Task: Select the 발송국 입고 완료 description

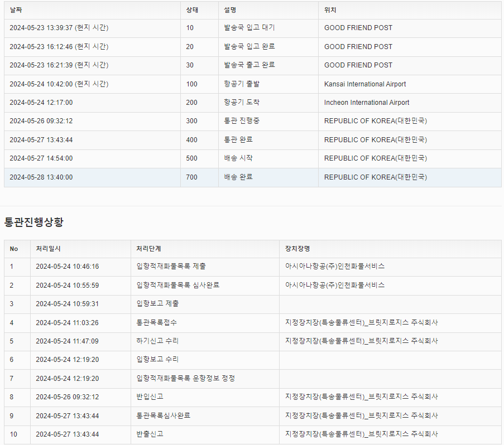Action: [x=249, y=46]
